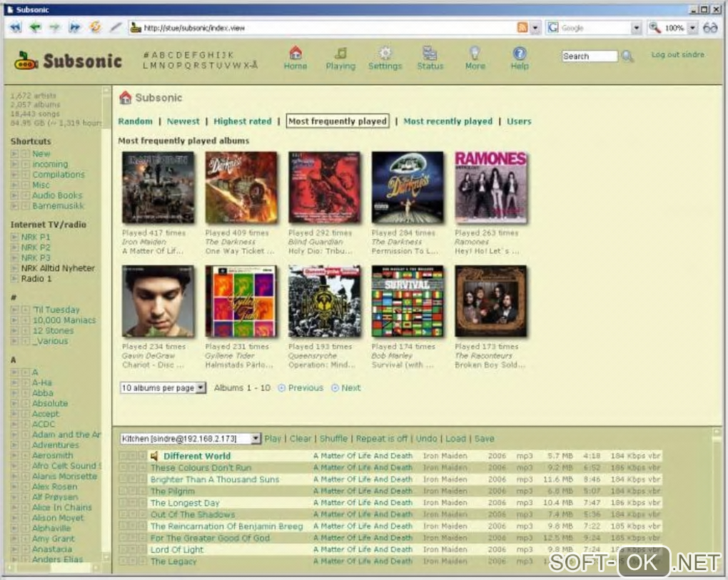The width and height of the screenshot is (728, 580).
Task: Click the play icon beside New shortcut
Action: click(14, 153)
